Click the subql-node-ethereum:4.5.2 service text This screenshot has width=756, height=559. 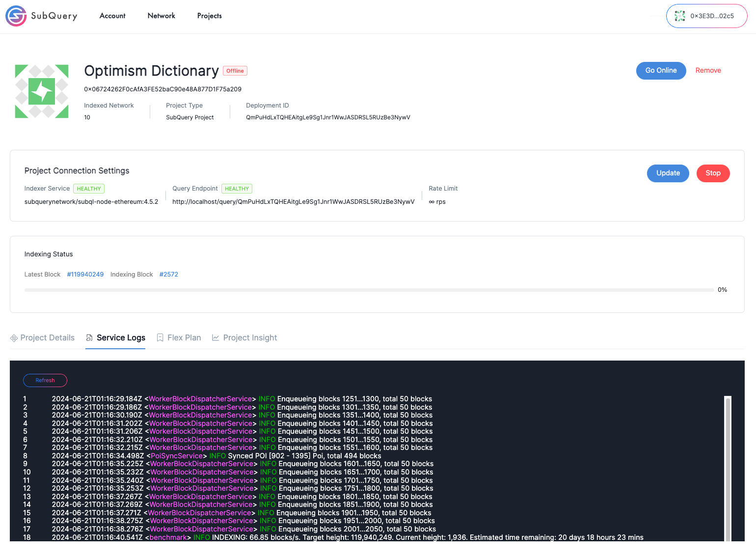(91, 202)
